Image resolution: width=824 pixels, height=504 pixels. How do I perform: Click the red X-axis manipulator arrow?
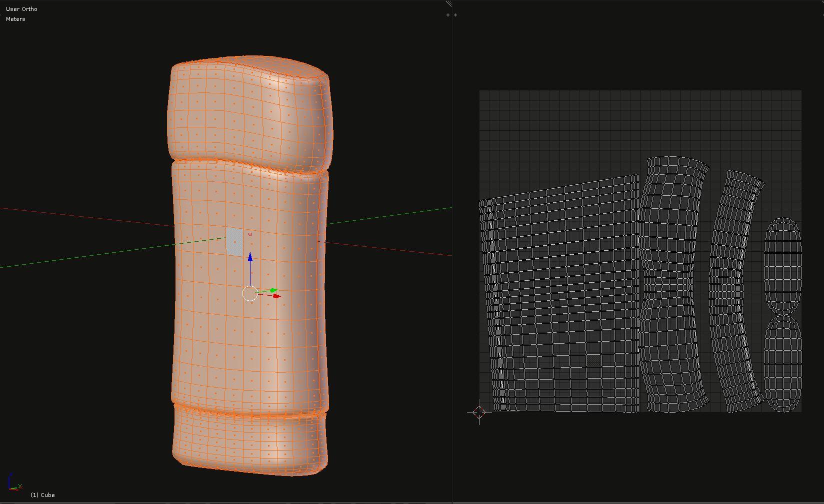pos(276,296)
